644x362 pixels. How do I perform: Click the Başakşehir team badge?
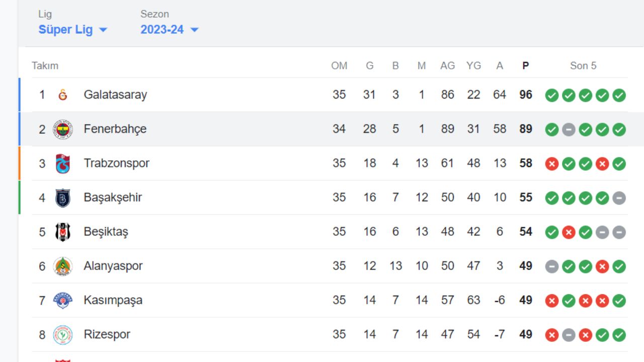pyautogui.click(x=63, y=198)
